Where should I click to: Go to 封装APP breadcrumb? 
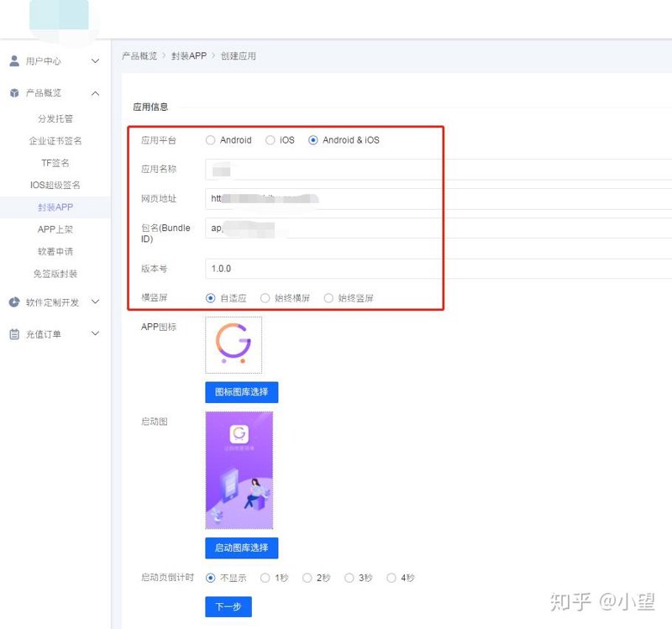(189, 56)
